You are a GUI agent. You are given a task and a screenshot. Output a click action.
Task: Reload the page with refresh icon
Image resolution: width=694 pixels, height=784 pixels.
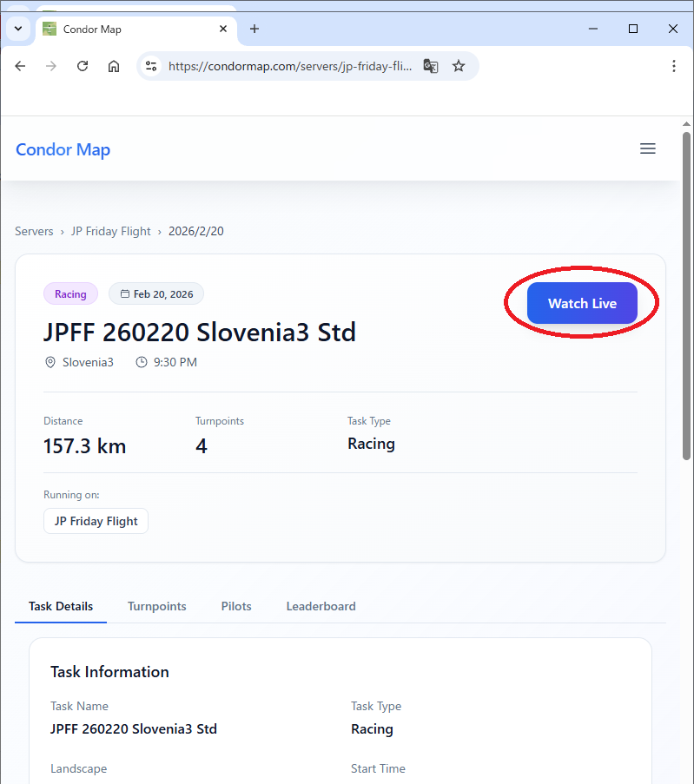pyautogui.click(x=83, y=66)
